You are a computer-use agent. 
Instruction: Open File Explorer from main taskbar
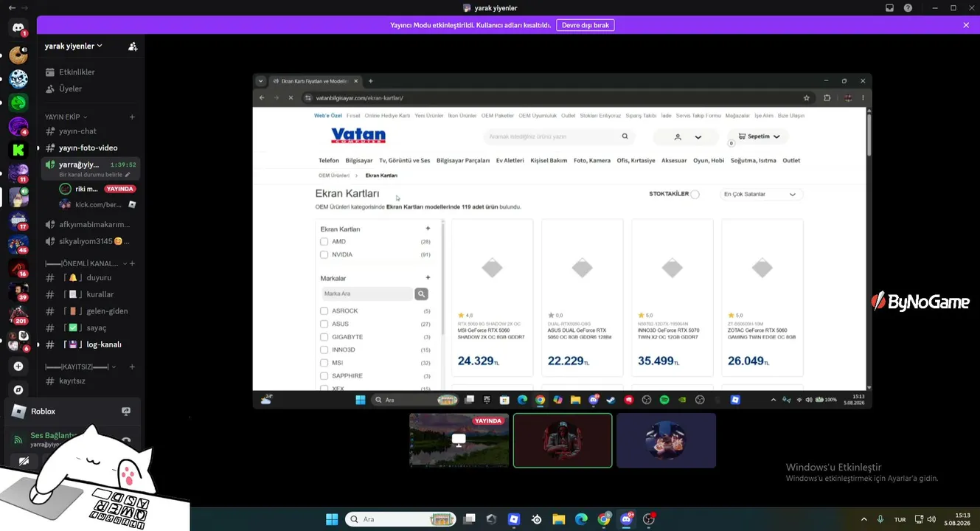pos(558,519)
